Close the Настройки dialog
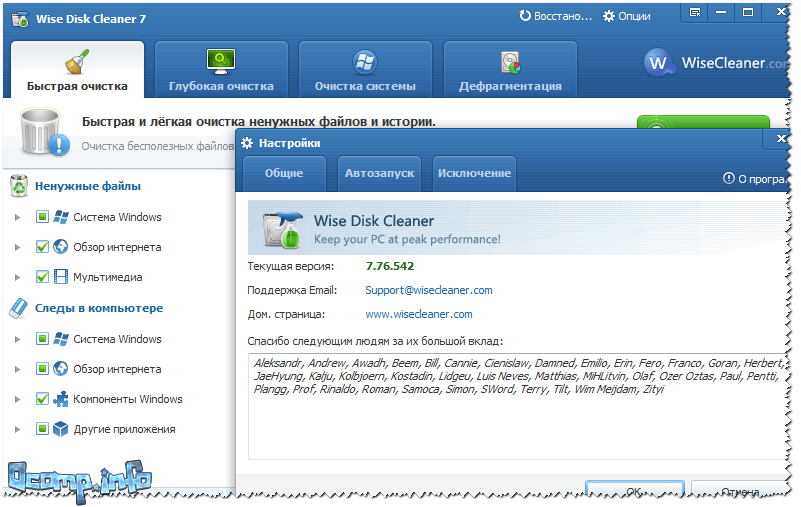The image size is (801, 507). coord(781,139)
